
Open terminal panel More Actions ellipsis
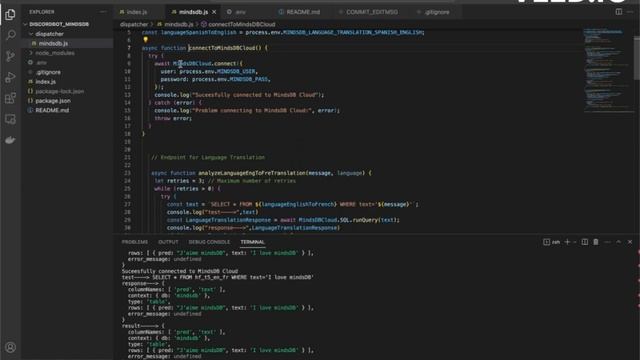pyautogui.click(x=607, y=242)
